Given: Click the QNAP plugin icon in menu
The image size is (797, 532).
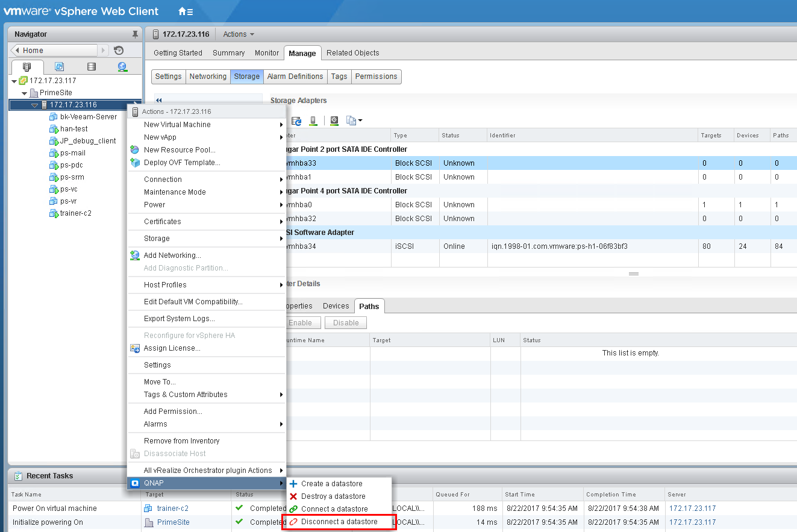Looking at the screenshot, I should (135, 483).
